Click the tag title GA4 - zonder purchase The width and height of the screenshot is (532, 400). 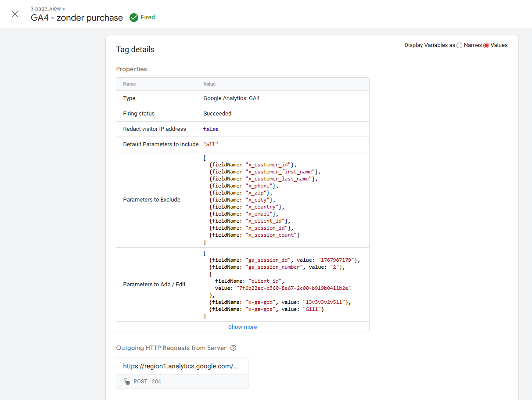[x=77, y=18]
